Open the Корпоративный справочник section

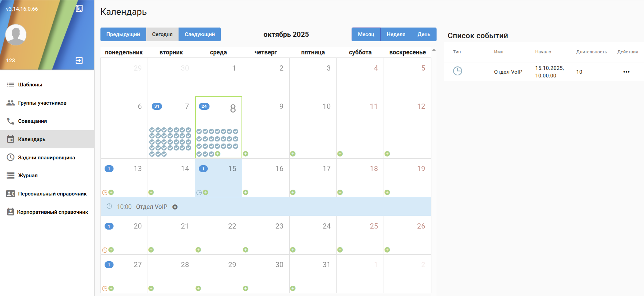pyautogui.click(x=52, y=212)
